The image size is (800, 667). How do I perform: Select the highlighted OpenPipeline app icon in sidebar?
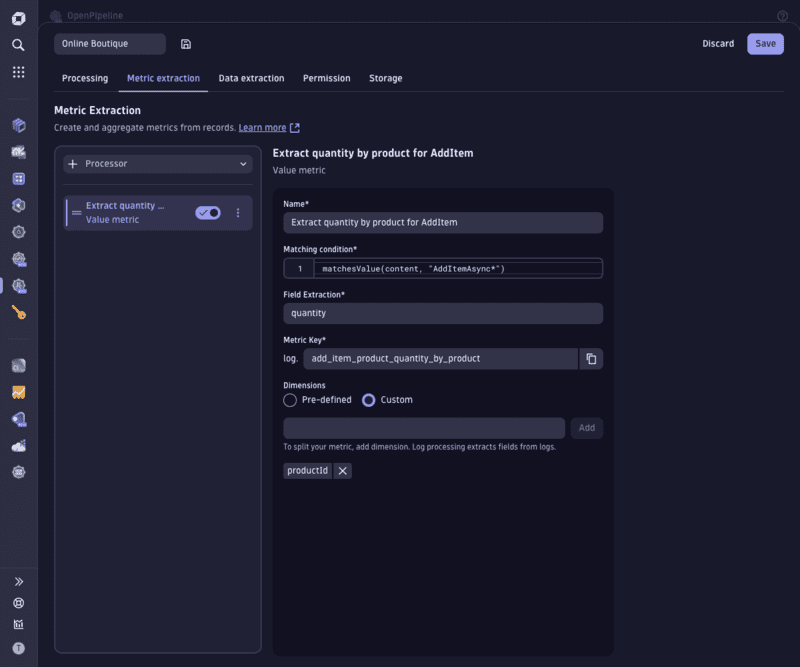pos(17,285)
